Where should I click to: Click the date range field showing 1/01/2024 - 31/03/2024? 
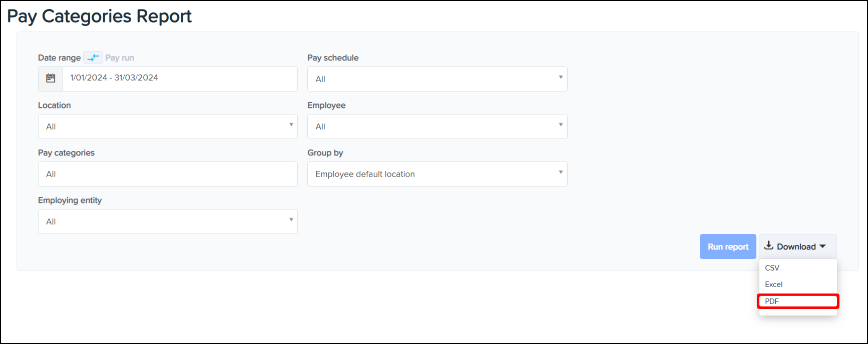(180, 78)
